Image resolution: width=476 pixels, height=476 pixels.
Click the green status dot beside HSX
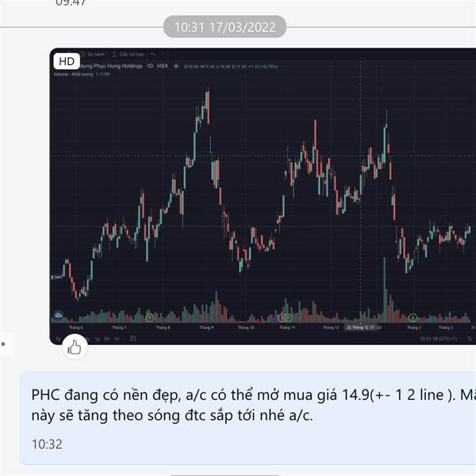176,66
